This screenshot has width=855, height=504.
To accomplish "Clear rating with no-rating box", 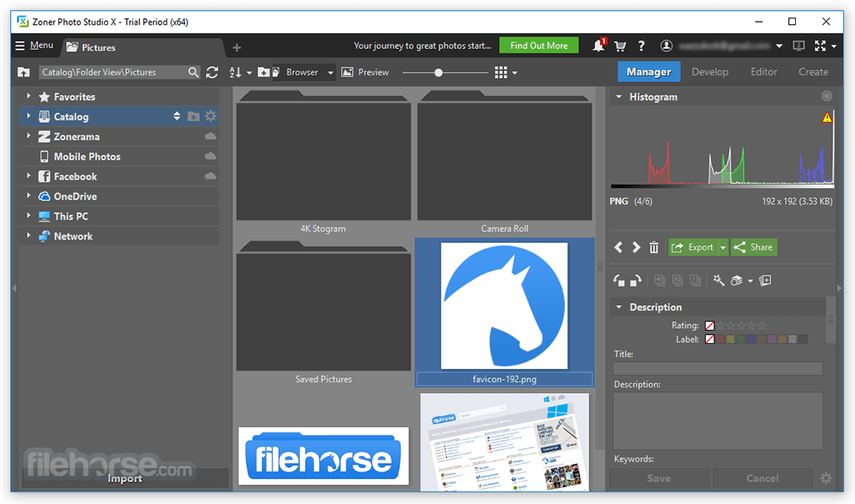I will 710,325.
